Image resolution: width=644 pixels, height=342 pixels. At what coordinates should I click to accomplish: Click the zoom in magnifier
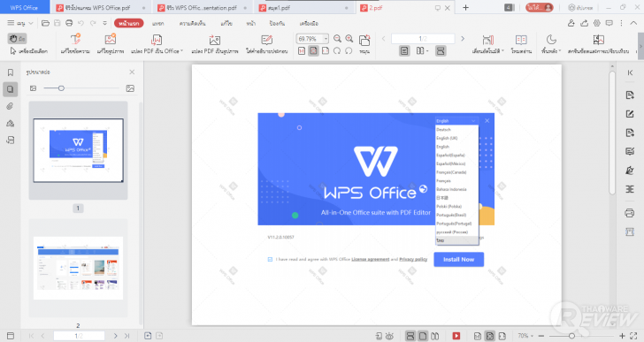pos(349,39)
